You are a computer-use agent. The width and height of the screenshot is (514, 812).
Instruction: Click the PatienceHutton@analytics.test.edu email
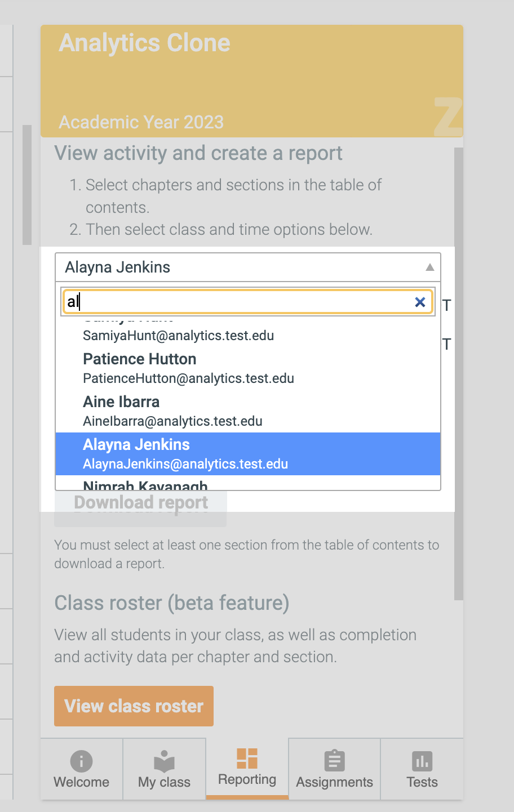click(x=188, y=378)
